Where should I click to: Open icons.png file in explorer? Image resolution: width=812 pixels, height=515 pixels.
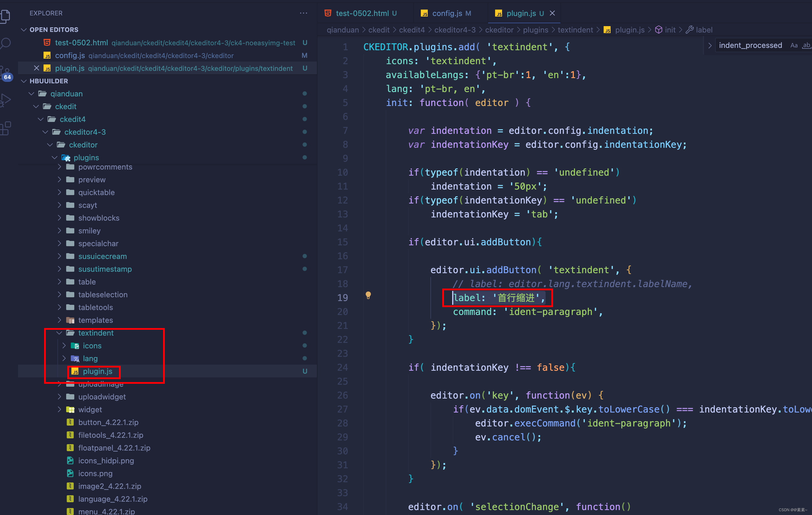pos(95,473)
